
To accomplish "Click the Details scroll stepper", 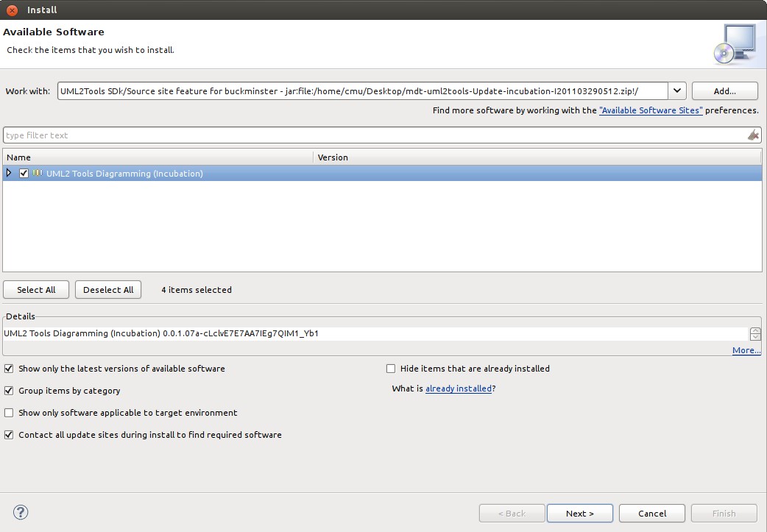I will pyautogui.click(x=755, y=334).
